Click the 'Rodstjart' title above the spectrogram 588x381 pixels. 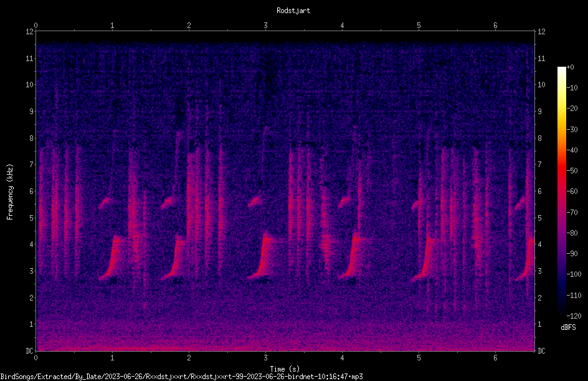click(x=293, y=11)
